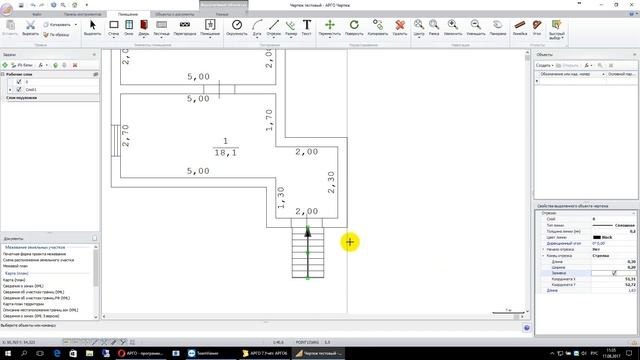Open the Wall (Стена) dropdown arrow
This screenshot has height=360, width=640.
click(x=113, y=38)
